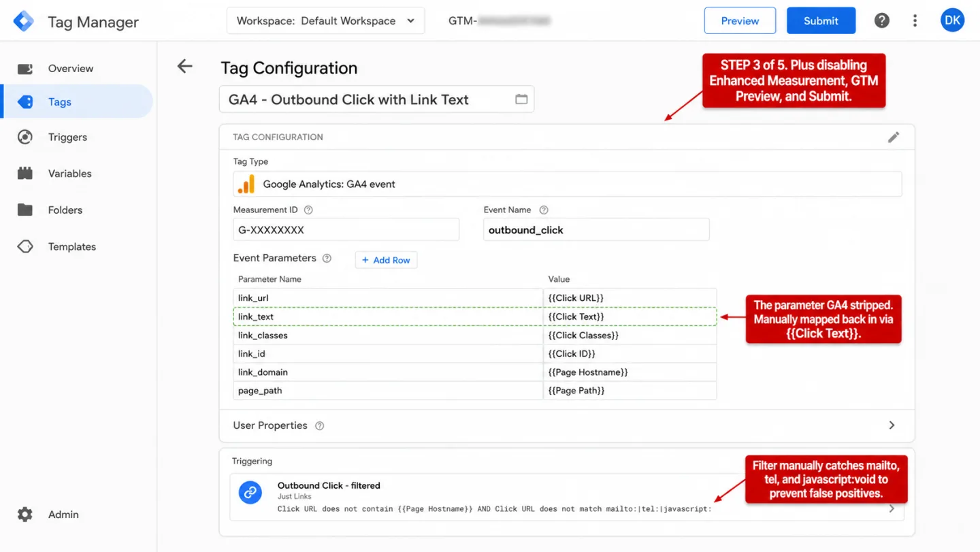Click the DK account avatar
The image size is (980, 552).
(x=953, y=20)
